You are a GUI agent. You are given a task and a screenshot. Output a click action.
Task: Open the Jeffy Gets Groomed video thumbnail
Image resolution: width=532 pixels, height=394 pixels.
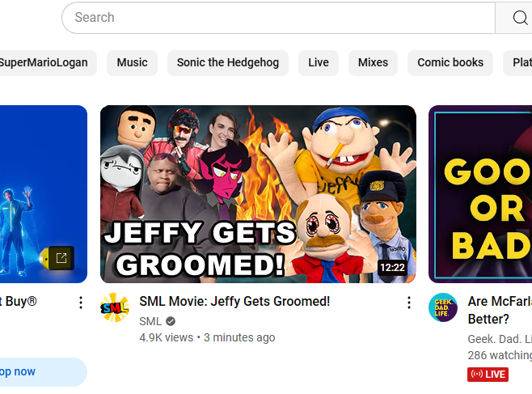pyautogui.click(x=258, y=194)
